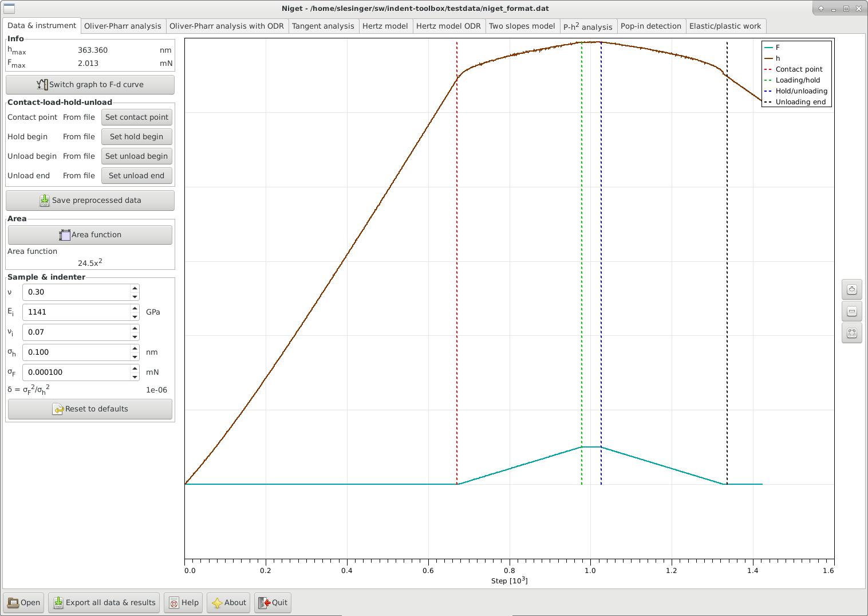Click Set unload begin button
This screenshot has height=616, width=868.
point(137,156)
